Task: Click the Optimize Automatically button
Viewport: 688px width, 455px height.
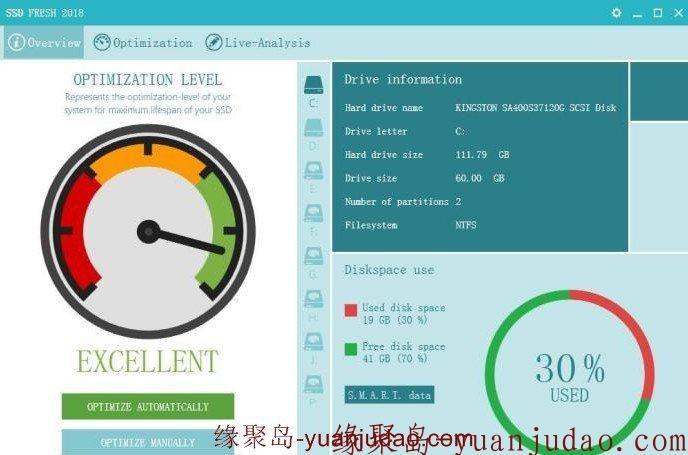Action: (148, 407)
